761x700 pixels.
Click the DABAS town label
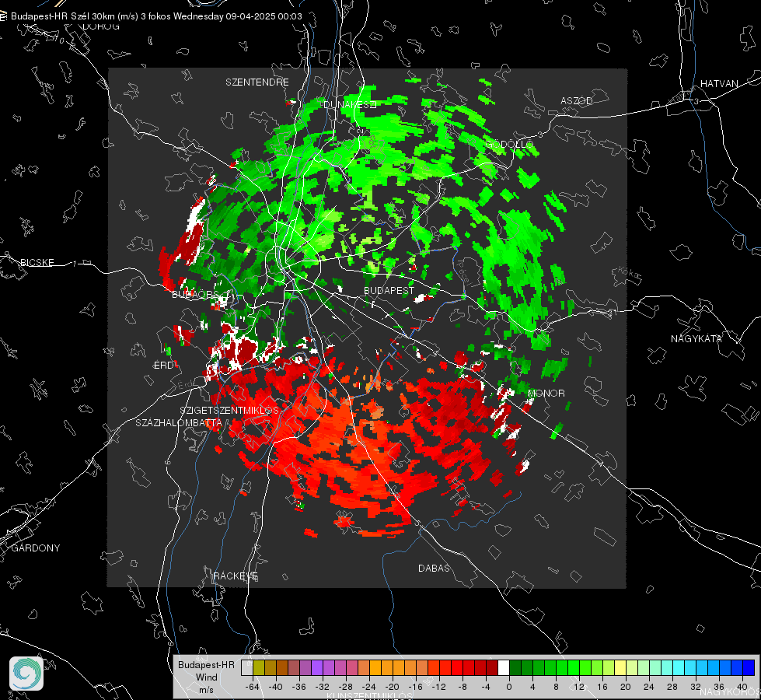point(434,568)
